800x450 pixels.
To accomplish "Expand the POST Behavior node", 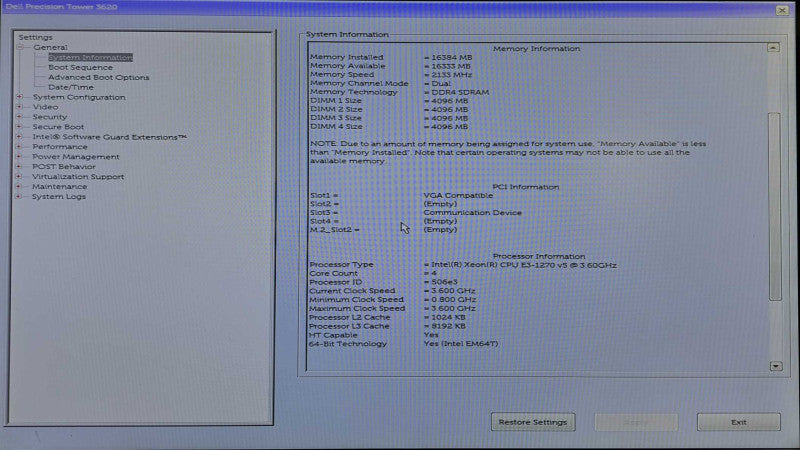I will coord(19,166).
